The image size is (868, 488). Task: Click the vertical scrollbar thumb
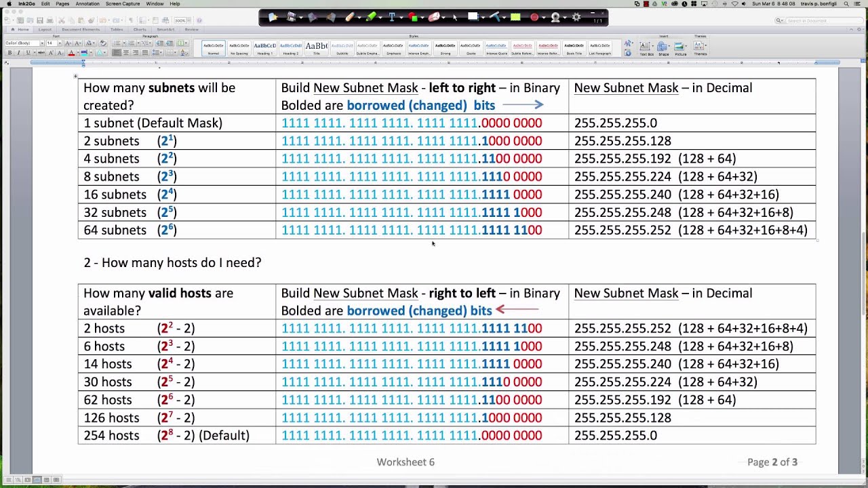(863, 272)
